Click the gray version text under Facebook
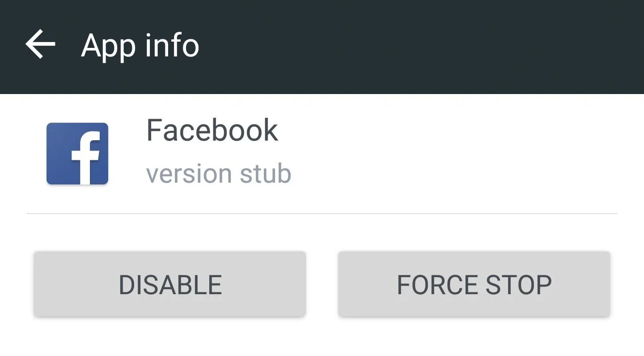This screenshot has height=356, width=644. (219, 174)
